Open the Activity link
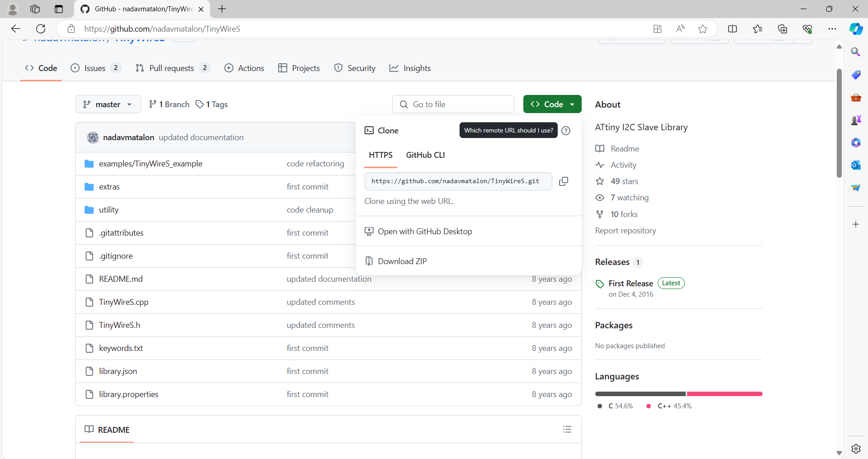This screenshot has height=459, width=868. point(616,165)
